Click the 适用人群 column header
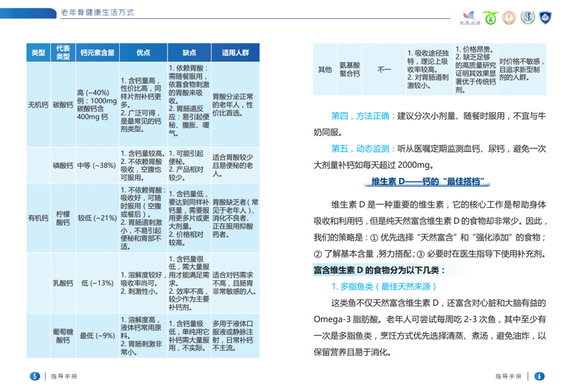This screenshot has width=572, height=392. click(235, 53)
